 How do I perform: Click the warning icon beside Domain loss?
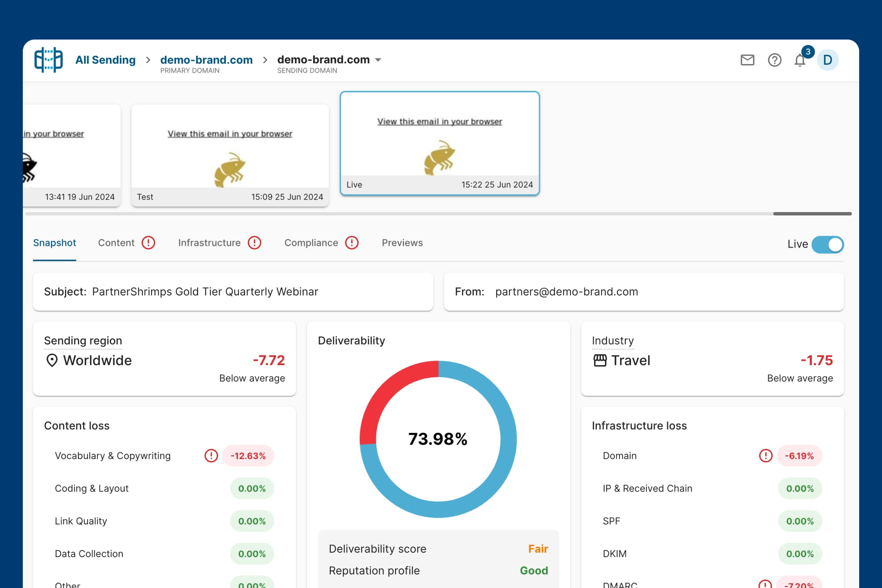pos(766,456)
